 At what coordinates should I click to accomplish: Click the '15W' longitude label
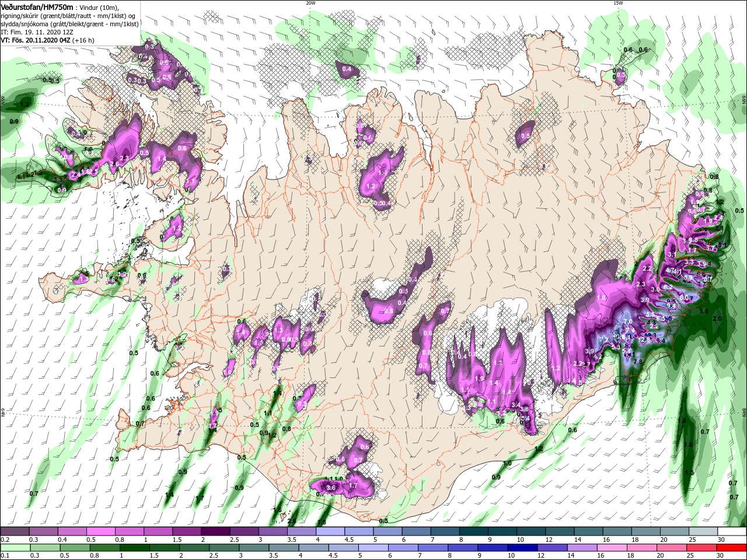[618, 3]
